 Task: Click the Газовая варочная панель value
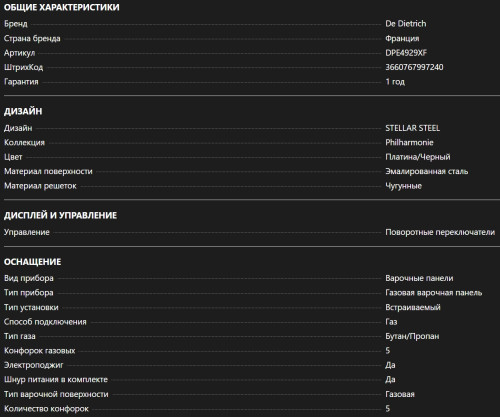point(434,293)
